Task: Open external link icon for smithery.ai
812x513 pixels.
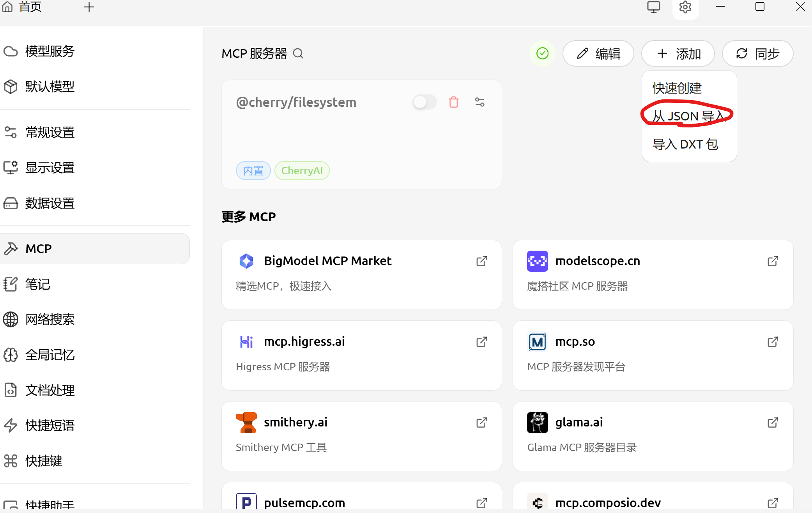Action: coord(482,423)
